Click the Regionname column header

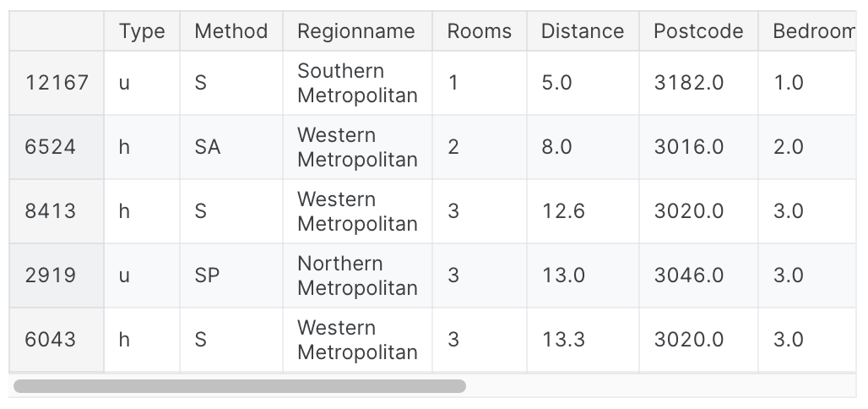coord(357,31)
